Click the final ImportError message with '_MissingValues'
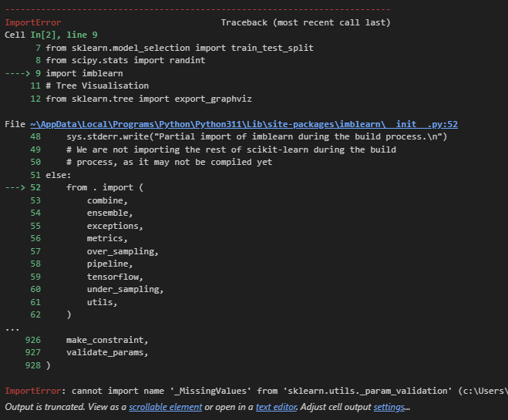This screenshot has height=420, width=508. (x=256, y=391)
